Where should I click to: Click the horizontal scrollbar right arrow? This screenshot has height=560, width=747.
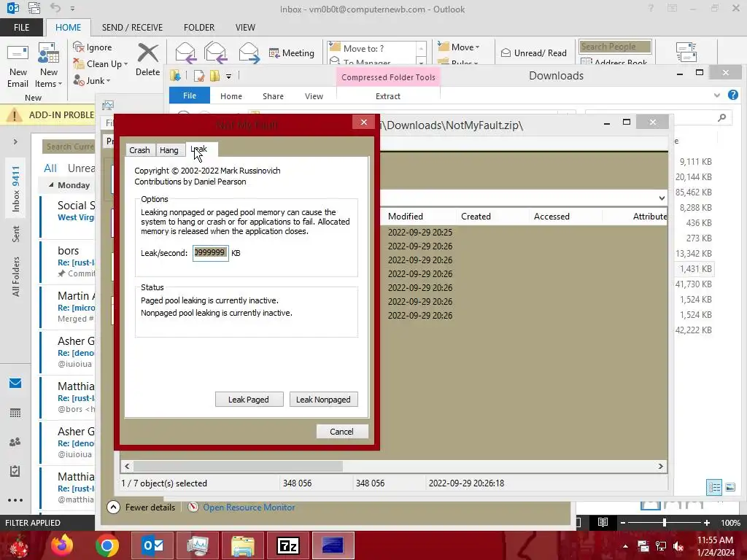click(661, 466)
